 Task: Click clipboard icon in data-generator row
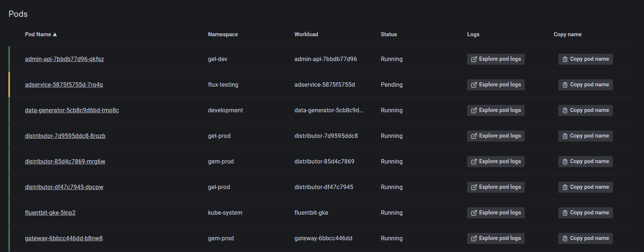click(565, 110)
